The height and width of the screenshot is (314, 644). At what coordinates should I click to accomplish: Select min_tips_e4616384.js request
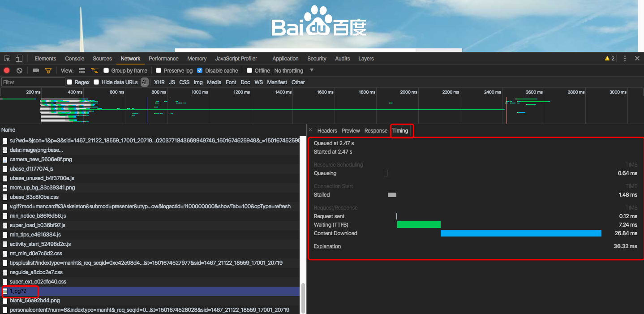(150, 235)
